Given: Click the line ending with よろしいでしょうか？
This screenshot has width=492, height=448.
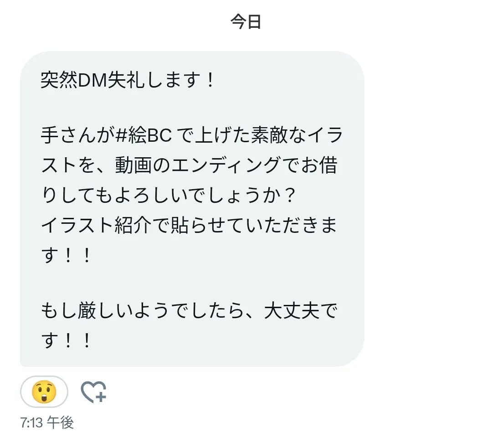Looking at the screenshot, I should click(168, 195).
